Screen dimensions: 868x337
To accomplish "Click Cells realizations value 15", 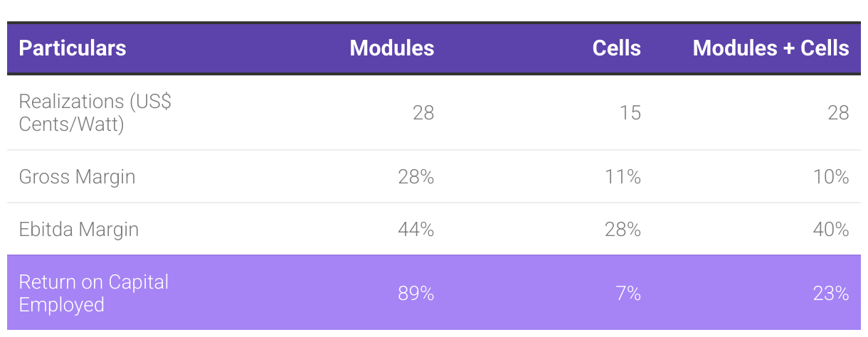I will coord(630,113).
